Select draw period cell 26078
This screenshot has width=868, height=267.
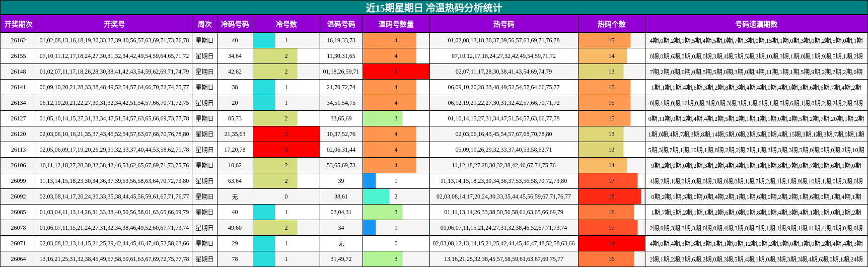coord(18,228)
